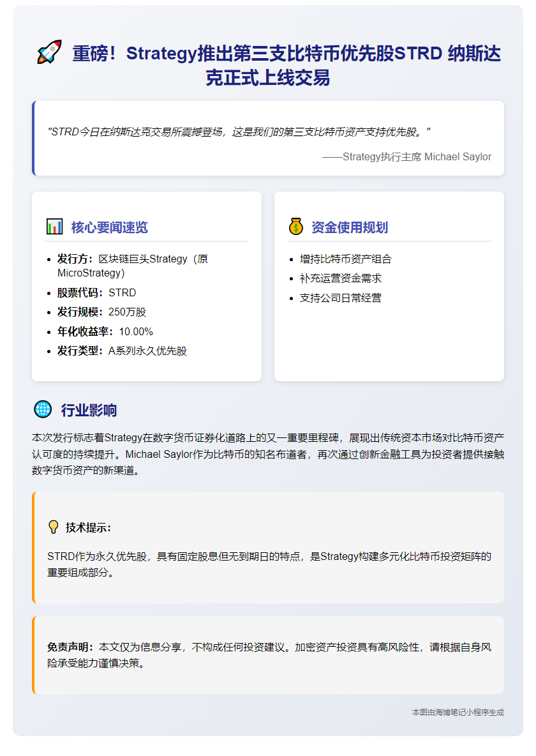Viewport: 536px width, 756px height.
Task: Click the 核心要闻速览 section heading
Action: coord(109,227)
